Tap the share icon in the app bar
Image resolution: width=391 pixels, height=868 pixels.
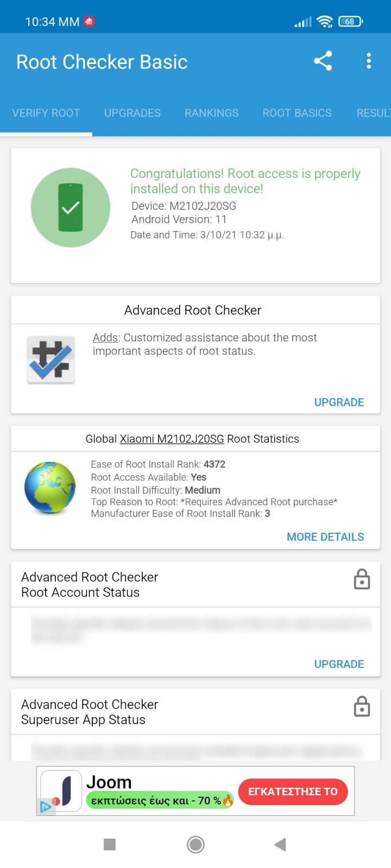click(323, 61)
